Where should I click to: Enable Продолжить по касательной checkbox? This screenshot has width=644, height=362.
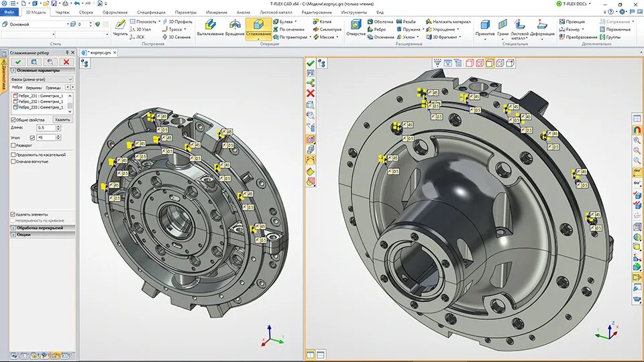pos(13,155)
